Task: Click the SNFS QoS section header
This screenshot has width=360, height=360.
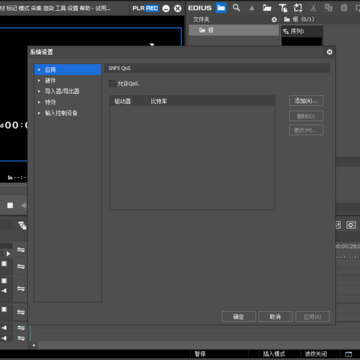Action: [x=217, y=68]
